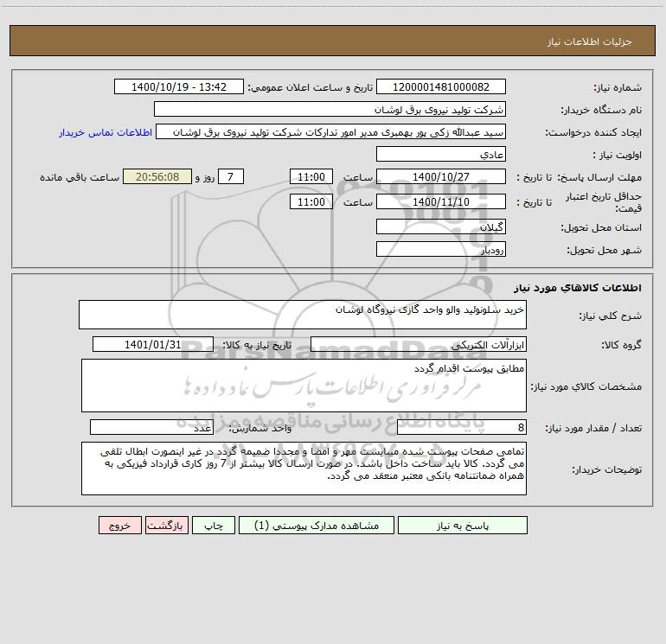
Task: Click header title جزئیات اطلاعات نیاز
Action: 589,41
